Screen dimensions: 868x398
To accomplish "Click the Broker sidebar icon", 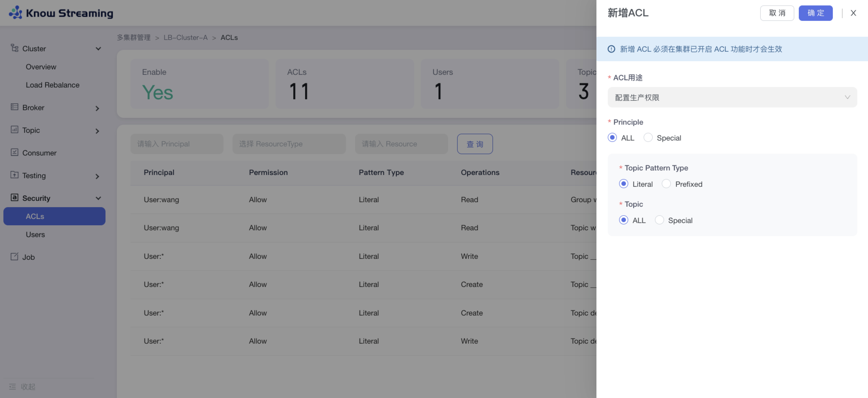I will (14, 107).
